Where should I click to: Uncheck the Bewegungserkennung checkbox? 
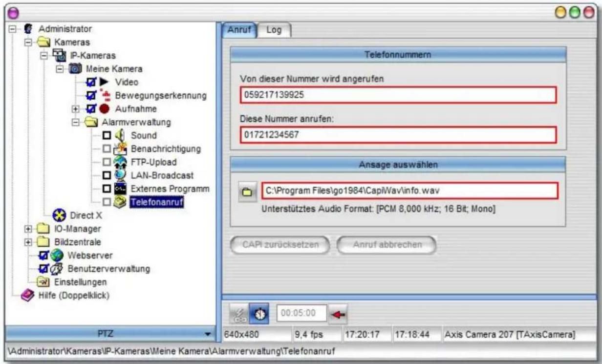(x=91, y=95)
